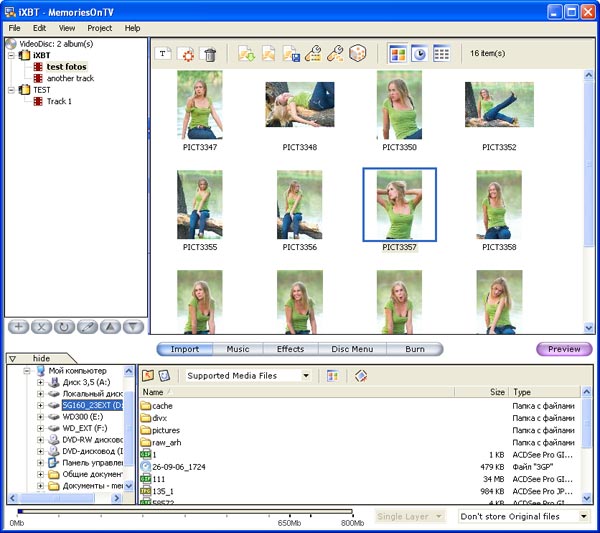Select the PICT3352 thumbnail
Screen dimensions: 600x533
point(499,104)
